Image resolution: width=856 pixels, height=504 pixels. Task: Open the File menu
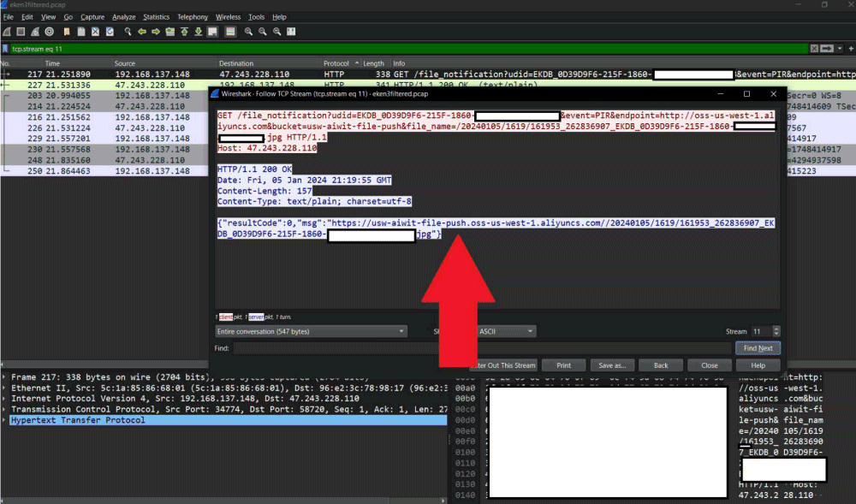pyautogui.click(x=9, y=17)
